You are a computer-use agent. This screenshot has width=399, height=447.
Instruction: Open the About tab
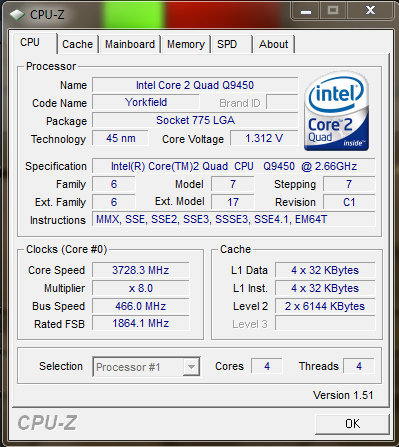pyautogui.click(x=274, y=44)
